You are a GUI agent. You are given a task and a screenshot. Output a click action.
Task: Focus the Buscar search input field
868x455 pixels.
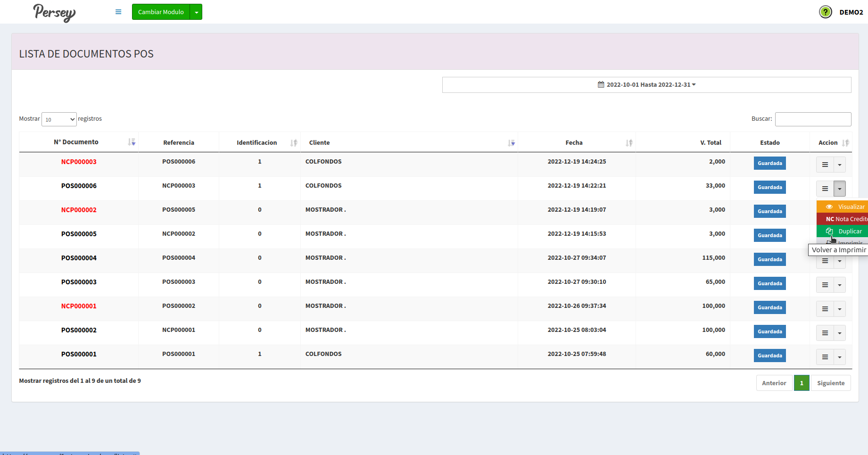[813, 119]
